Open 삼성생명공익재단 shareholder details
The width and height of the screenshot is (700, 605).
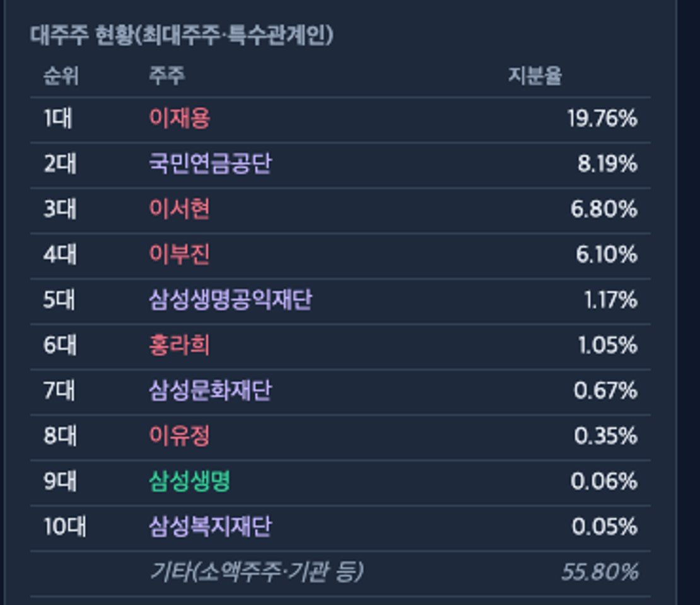tap(230, 300)
